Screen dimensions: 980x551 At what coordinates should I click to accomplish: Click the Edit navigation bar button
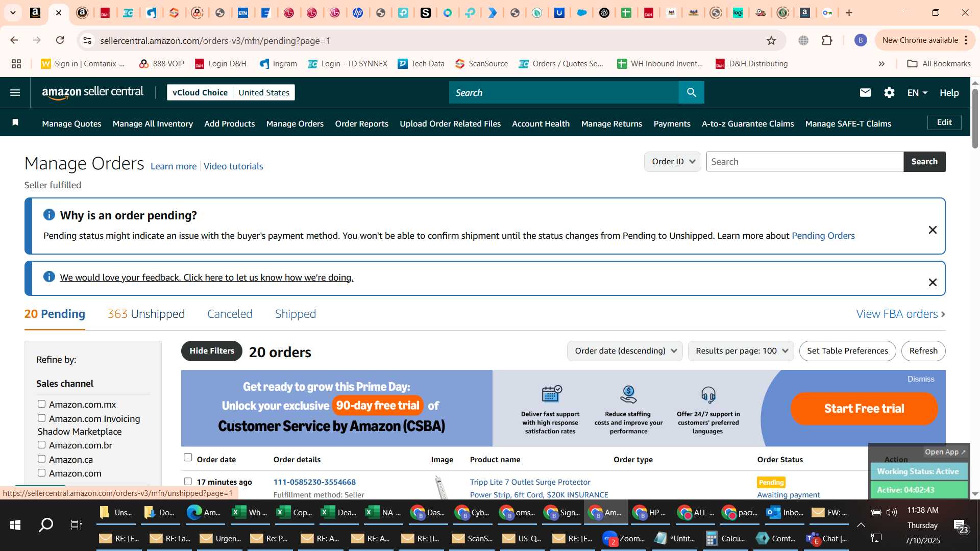click(944, 122)
